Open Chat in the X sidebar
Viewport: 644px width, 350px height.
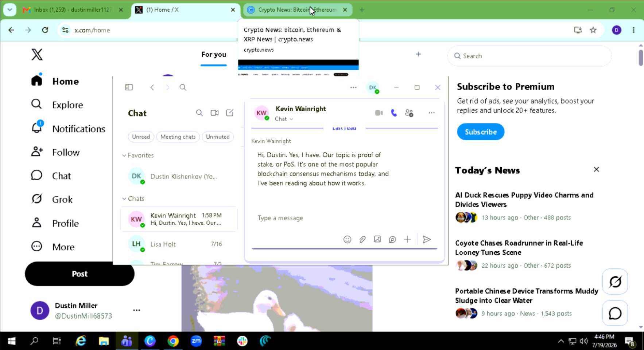point(51,176)
